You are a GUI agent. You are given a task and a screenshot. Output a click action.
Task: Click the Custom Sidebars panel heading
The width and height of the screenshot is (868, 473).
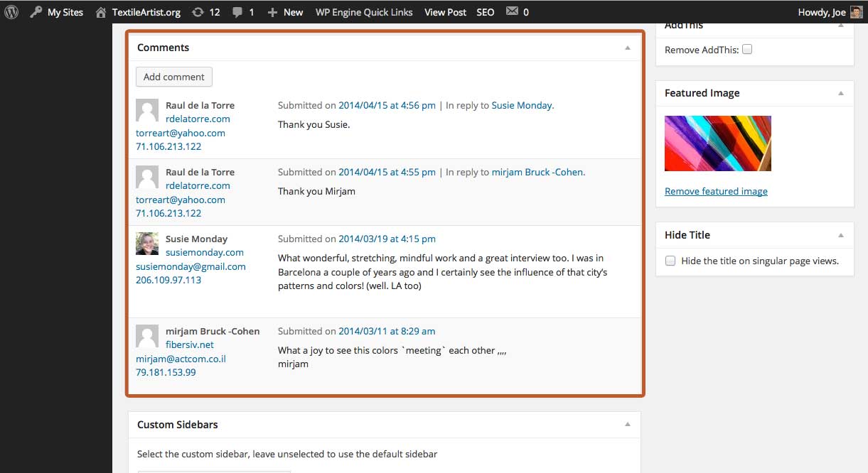pos(177,425)
